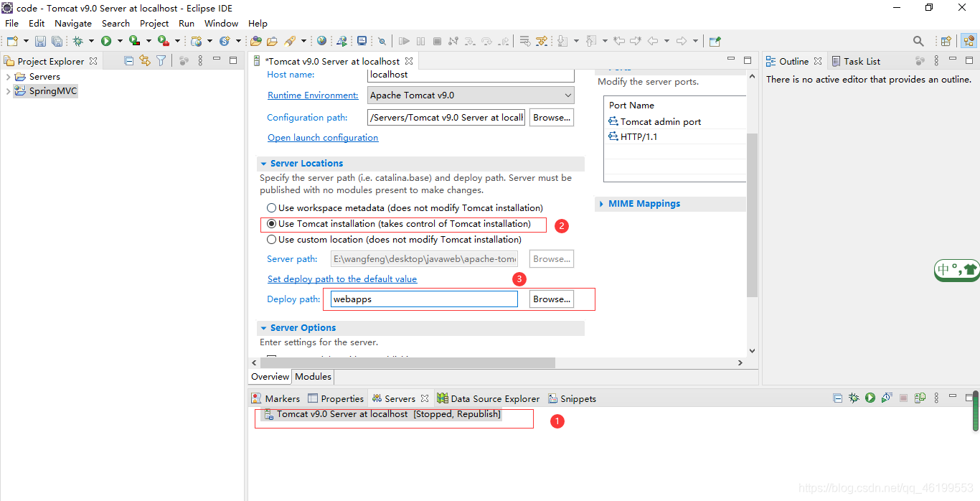This screenshot has height=501, width=980.
Task: Click the Forward navigation arrow in toolbar
Action: click(682, 41)
